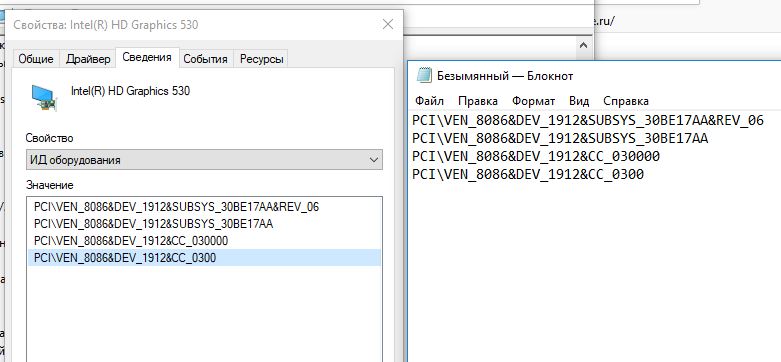Select the Сведения tab
The height and width of the screenshot is (362, 781).
click(x=147, y=57)
